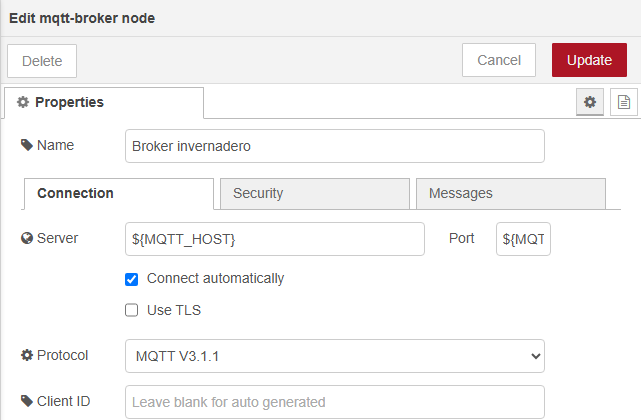
Task: Click the red Update button
Action: pyautogui.click(x=589, y=60)
